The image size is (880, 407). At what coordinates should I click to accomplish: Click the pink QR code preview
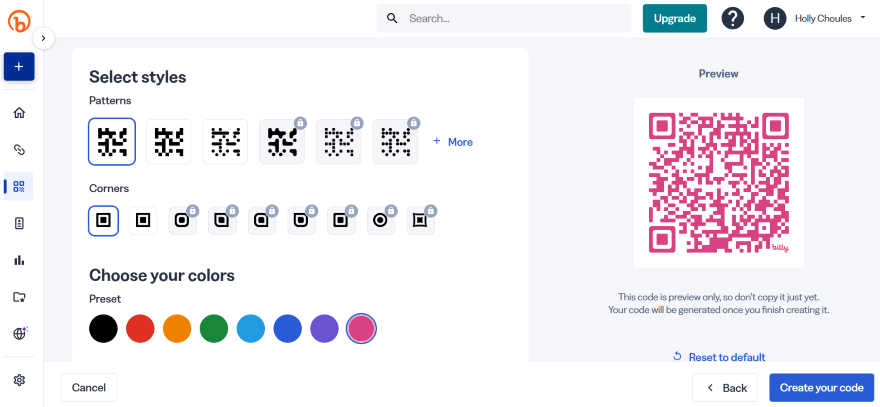pyautogui.click(x=719, y=182)
